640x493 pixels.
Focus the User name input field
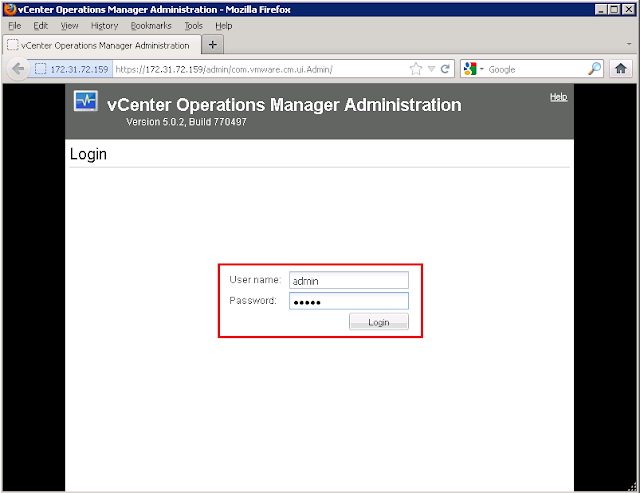pos(349,280)
